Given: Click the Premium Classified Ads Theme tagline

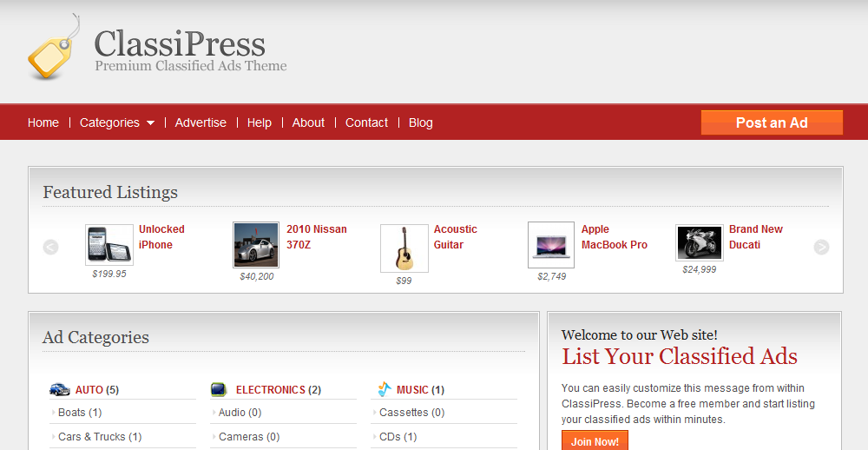Looking at the screenshot, I should click(x=191, y=66).
